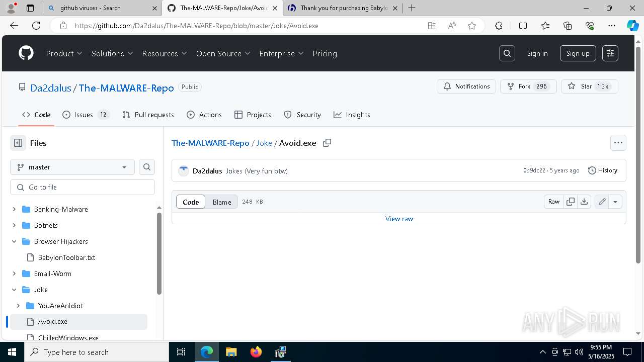Viewport: 644px width, 362px height.
Task: Copy raw file contents icon
Action: click(x=571, y=202)
